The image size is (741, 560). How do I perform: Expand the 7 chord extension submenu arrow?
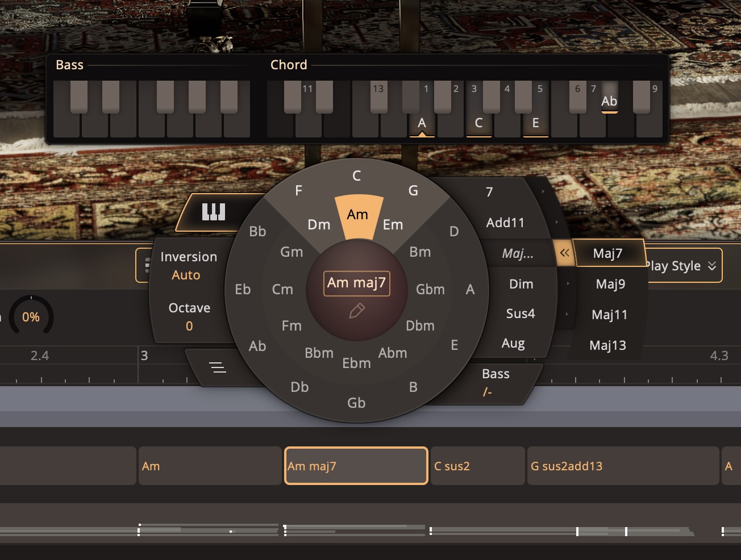[543, 191]
